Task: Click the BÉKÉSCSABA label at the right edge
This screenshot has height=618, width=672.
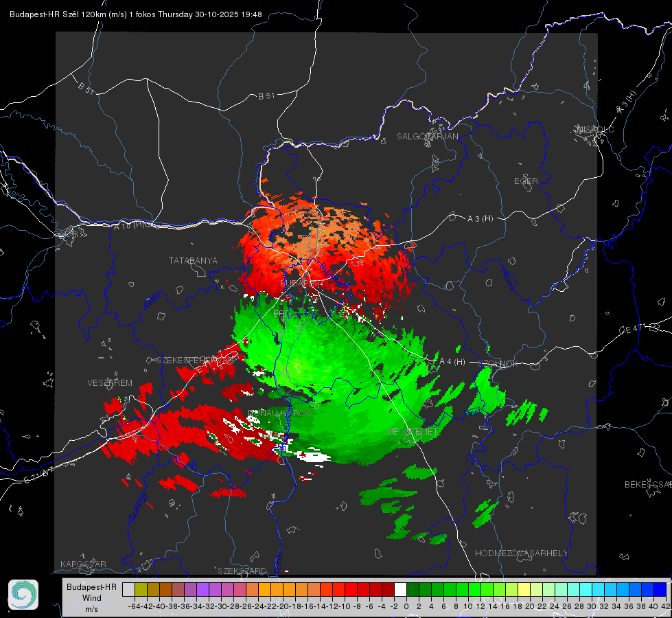Action: [648, 484]
